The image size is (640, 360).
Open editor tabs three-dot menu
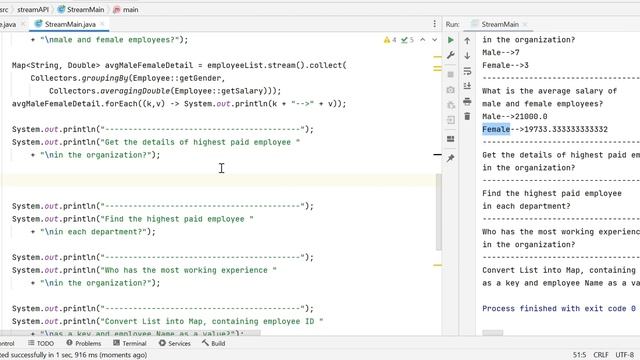pos(434,24)
